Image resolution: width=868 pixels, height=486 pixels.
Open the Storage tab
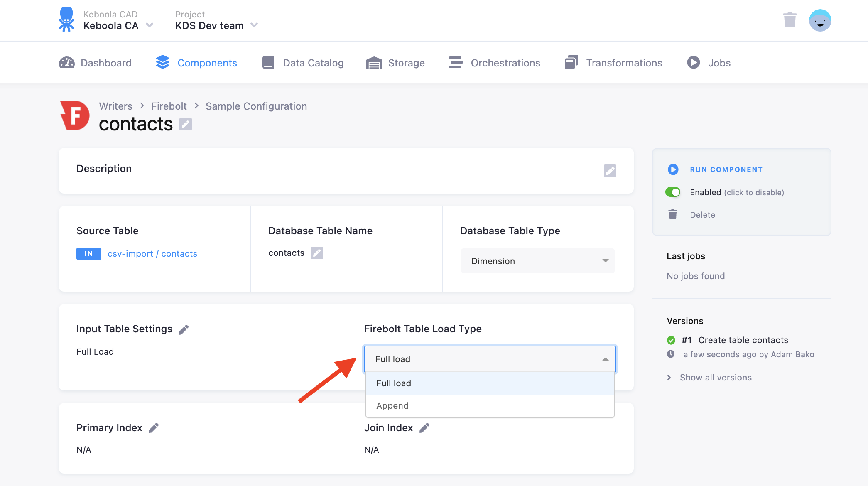pos(395,63)
